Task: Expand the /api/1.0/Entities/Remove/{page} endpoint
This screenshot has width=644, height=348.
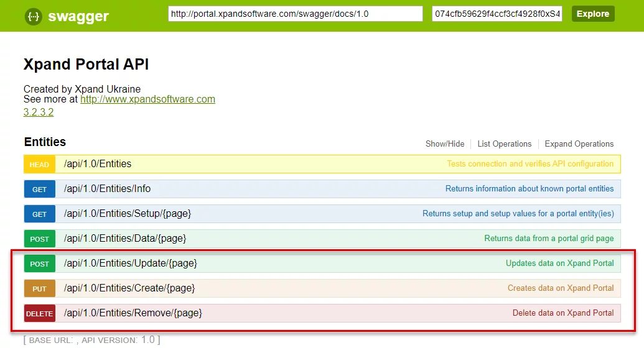Action: pos(133,313)
